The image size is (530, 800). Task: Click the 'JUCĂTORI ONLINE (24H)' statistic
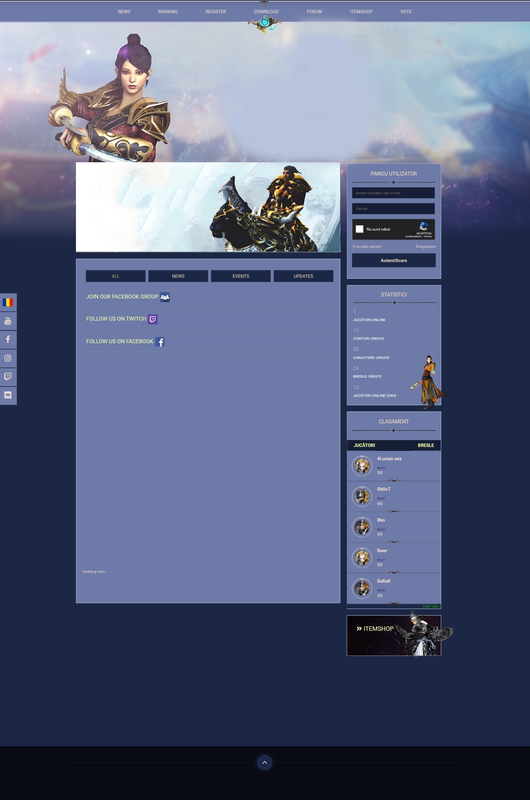point(374,395)
